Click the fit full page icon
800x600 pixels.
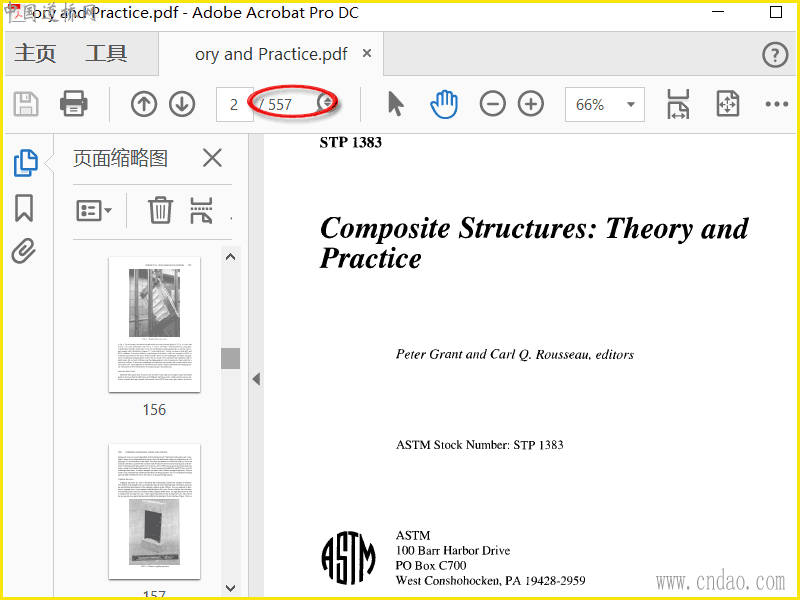pos(728,104)
